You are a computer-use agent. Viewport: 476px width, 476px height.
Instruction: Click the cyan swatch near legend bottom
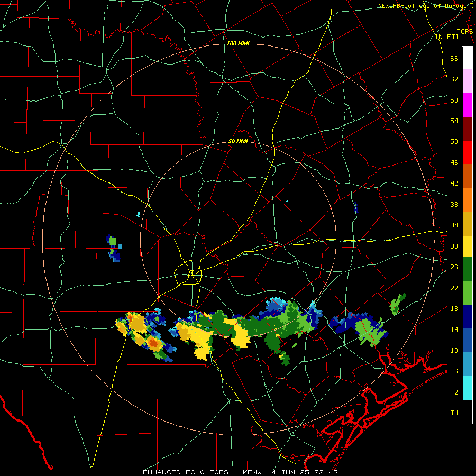[x=467, y=388]
